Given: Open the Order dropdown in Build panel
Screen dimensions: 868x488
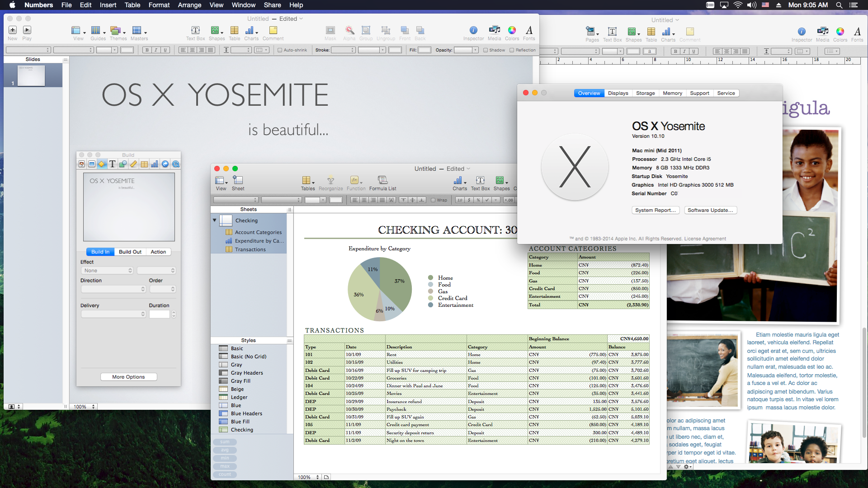Looking at the screenshot, I should pos(162,289).
